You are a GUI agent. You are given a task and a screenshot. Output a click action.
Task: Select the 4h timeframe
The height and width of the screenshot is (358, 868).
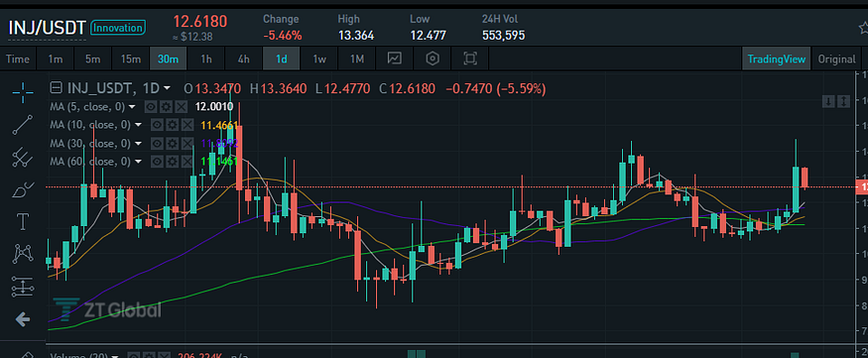[x=244, y=59]
